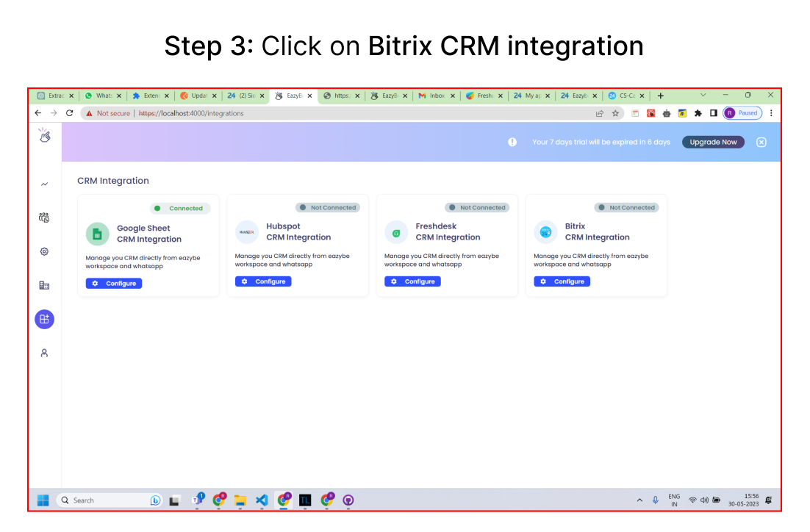Switch to the My ap browser tab
Screen dimensions: 810x532
[531, 96]
